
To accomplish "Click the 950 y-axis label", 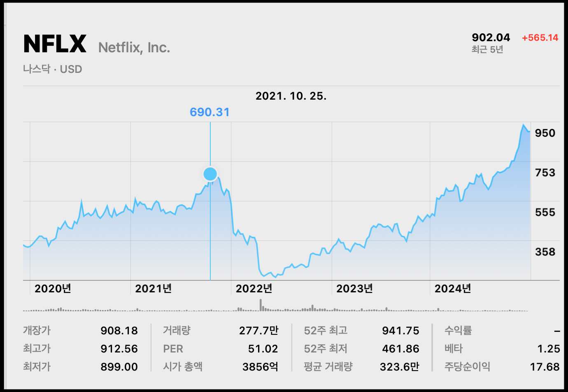I will [x=545, y=133].
